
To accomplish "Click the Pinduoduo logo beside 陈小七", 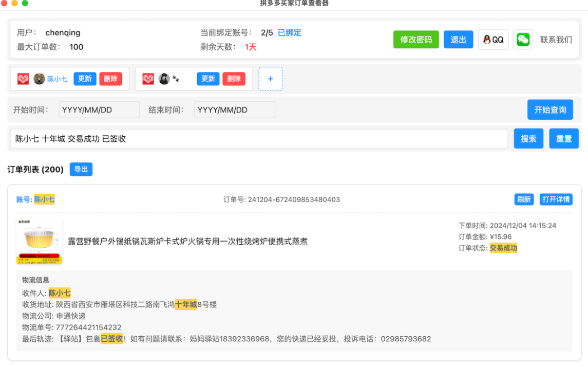I will (x=23, y=79).
